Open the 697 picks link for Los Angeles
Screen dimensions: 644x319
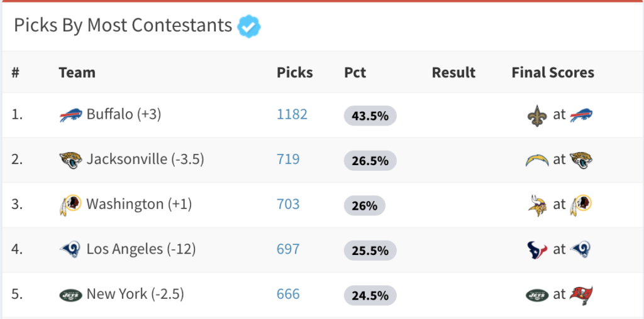click(x=288, y=249)
